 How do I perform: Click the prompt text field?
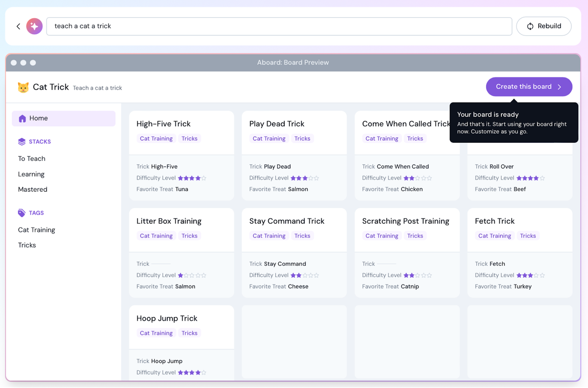tap(279, 26)
